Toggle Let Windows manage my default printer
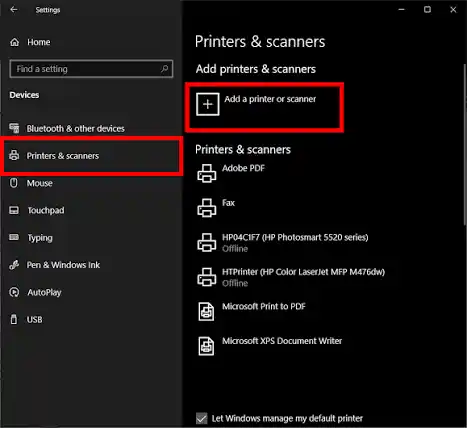The height and width of the screenshot is (428, 467). [x=202, y=418]
